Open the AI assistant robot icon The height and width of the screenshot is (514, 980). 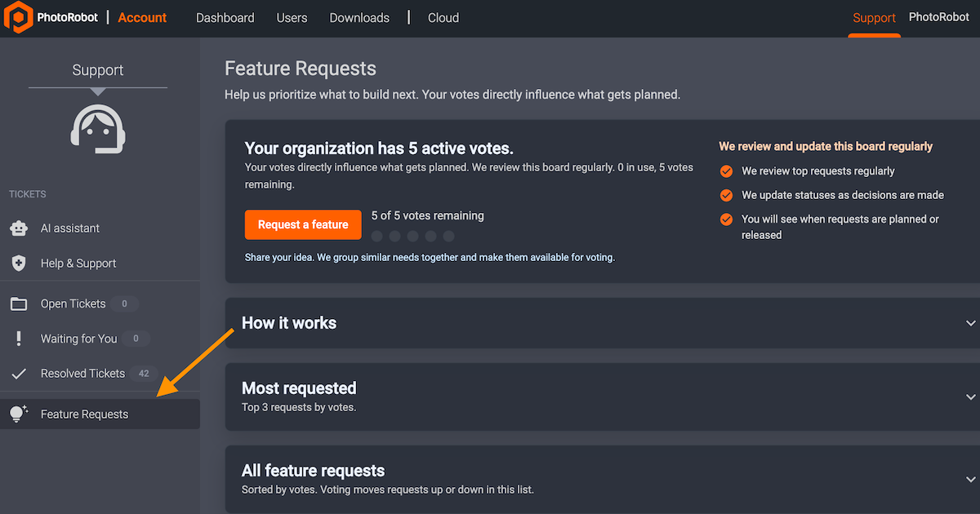click(18, 228)
